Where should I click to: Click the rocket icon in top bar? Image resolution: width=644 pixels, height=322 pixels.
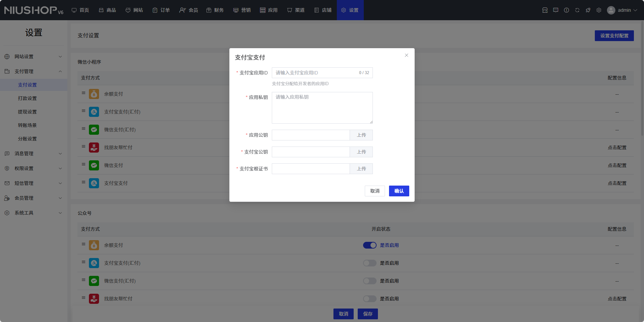(588, 10)
